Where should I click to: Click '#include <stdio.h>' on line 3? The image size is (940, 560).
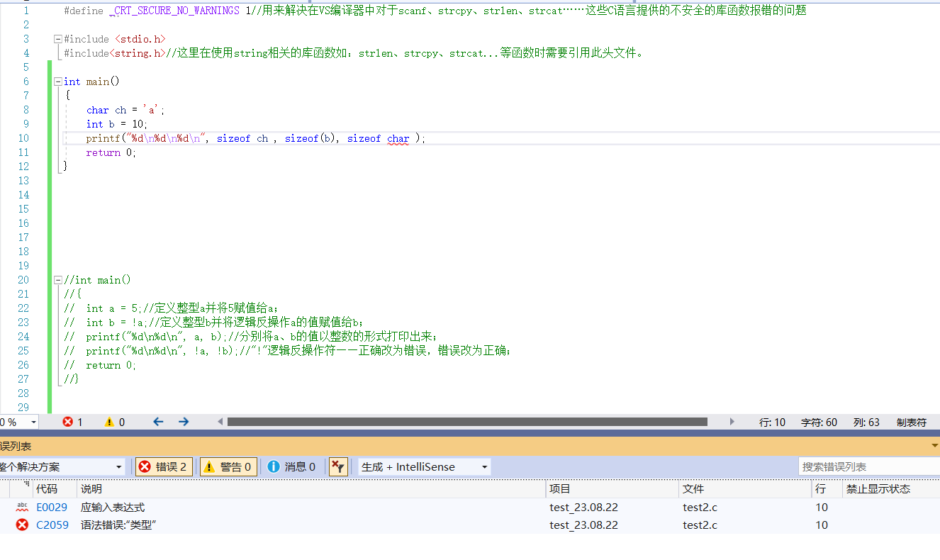[115, 39]
